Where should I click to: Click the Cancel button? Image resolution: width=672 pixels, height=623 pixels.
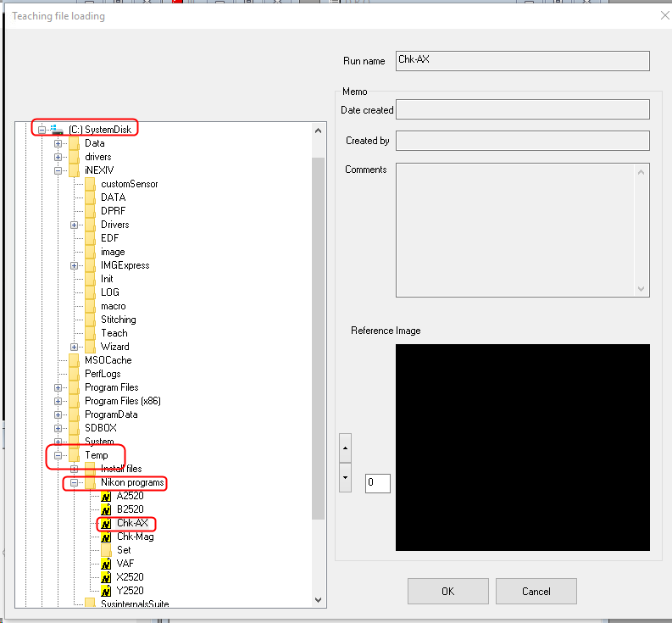(536, 592)
